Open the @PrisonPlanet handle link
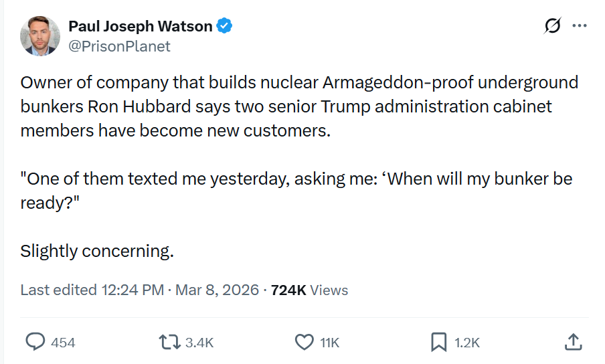Screen dimensions: 605x364 (x=119, y=46)
